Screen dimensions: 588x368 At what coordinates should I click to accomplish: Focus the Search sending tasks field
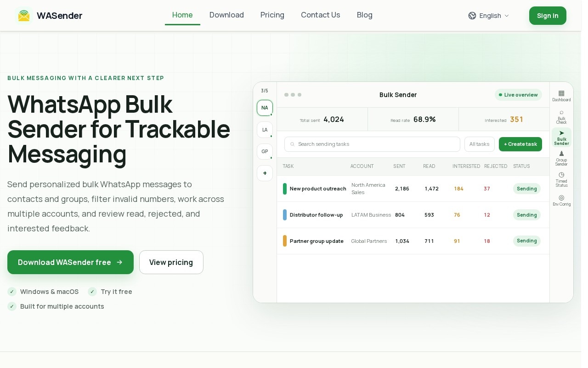(372, 144)
